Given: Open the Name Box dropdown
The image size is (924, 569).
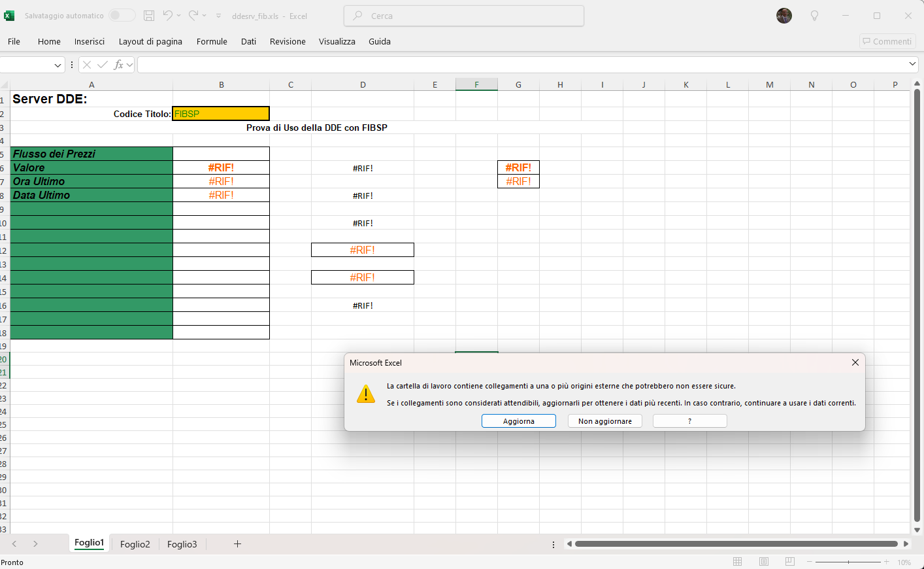Looking at the screenshot, I should click(x=58, y=65).
